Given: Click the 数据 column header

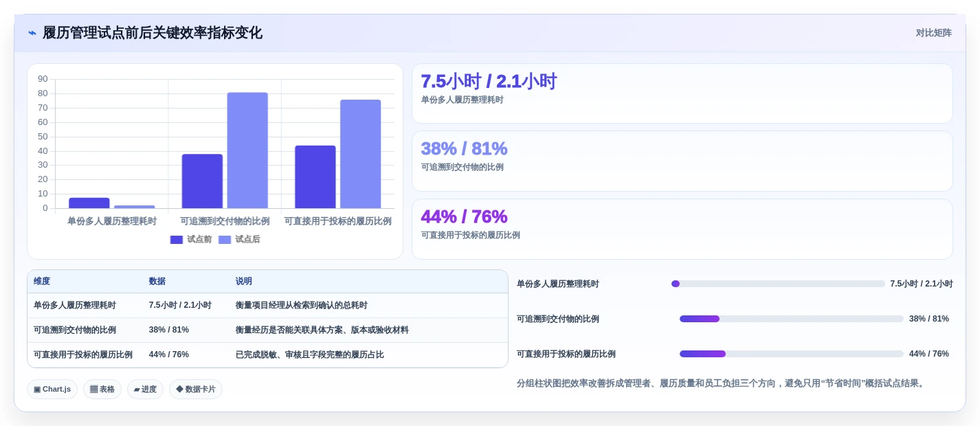Looking at the screenshot, I should point(157,281).
